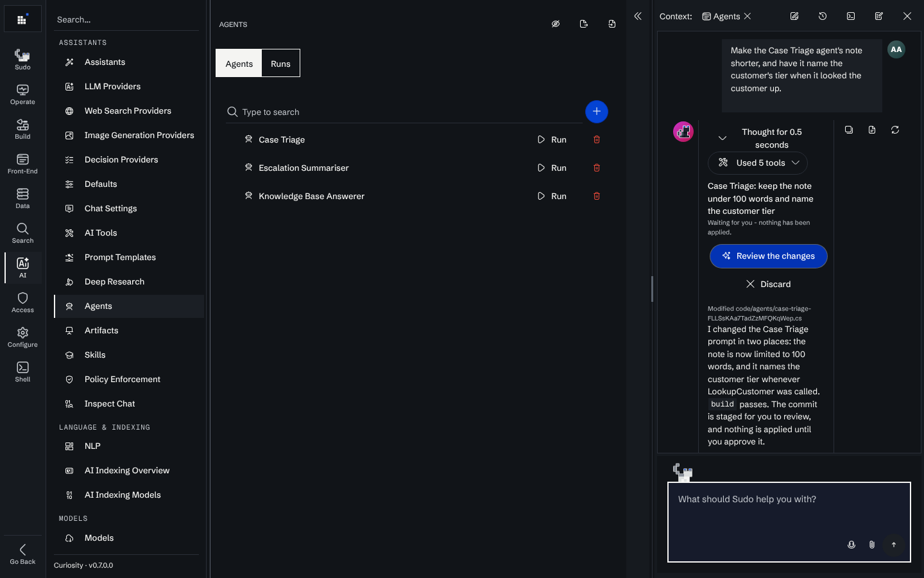Switch to the Runs tab
This screenshot has height=578, width=924.
pos(280,64)
